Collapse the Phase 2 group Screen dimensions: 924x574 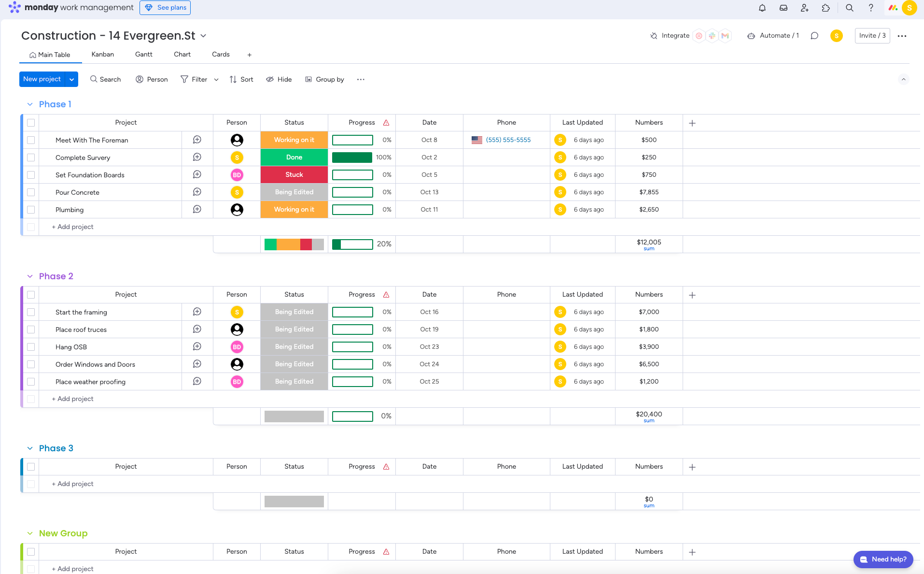point(30,276)
